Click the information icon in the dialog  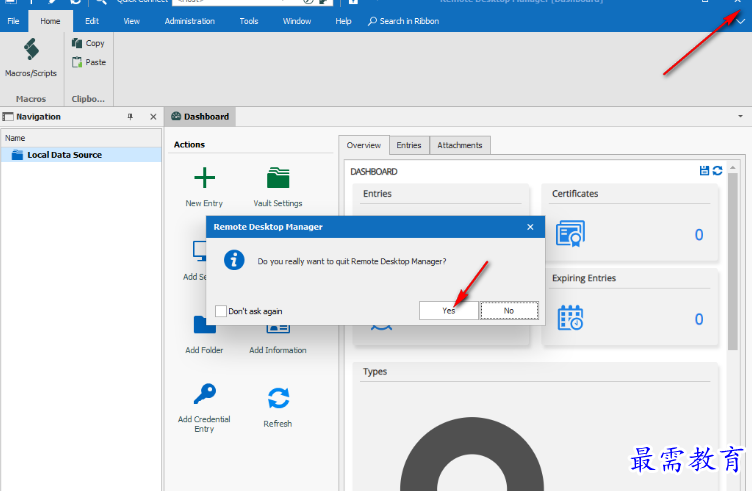pyautogui.click(x=234, y=260)
